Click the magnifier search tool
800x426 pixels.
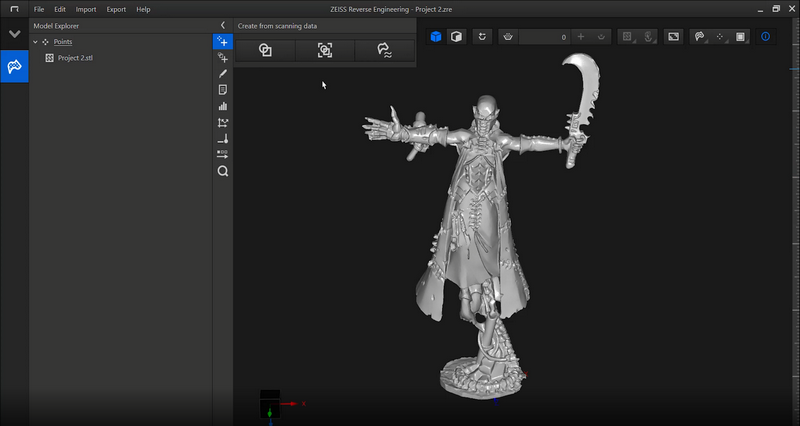223,171
